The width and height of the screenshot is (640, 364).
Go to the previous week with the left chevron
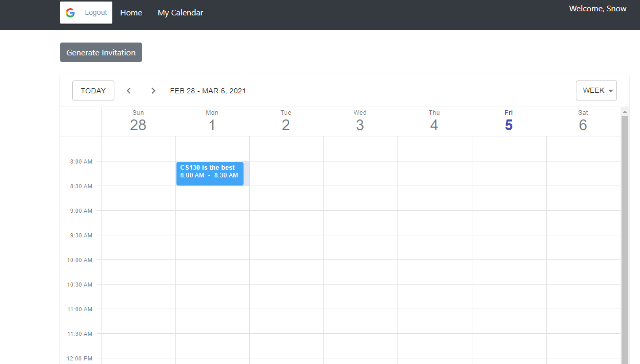(129, 91)
